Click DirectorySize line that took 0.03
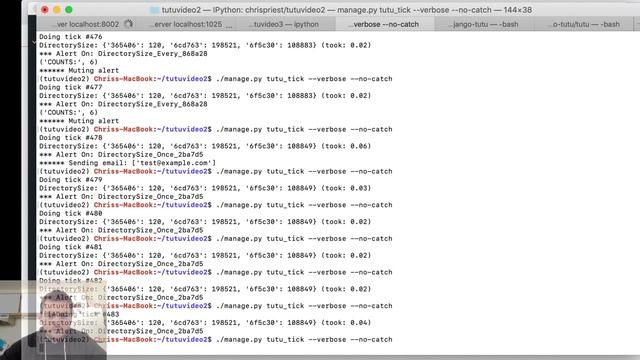This screenshot has width=640, height=360. point(205,188)
